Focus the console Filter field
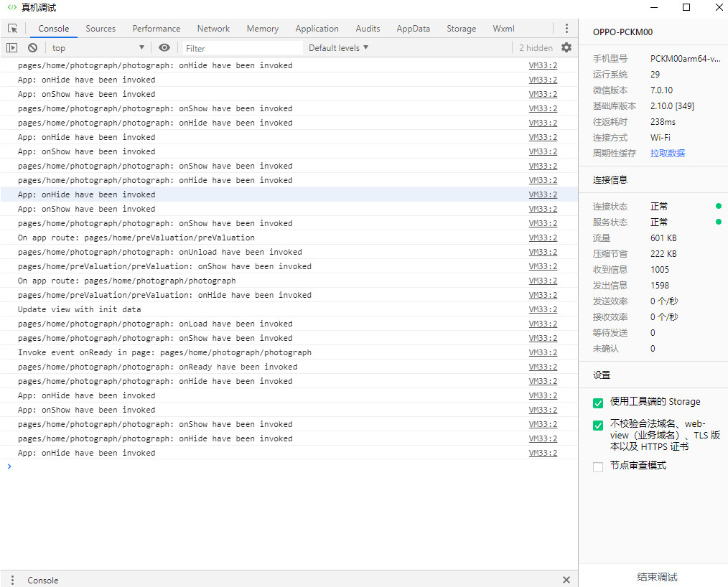 point(243,48)
